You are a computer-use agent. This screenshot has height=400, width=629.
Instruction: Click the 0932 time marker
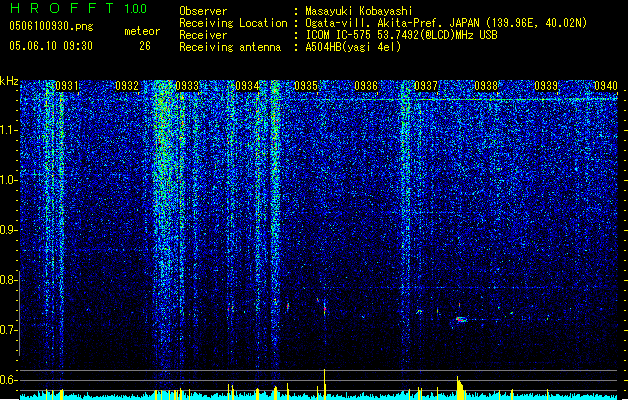click(x=127, y=86)
